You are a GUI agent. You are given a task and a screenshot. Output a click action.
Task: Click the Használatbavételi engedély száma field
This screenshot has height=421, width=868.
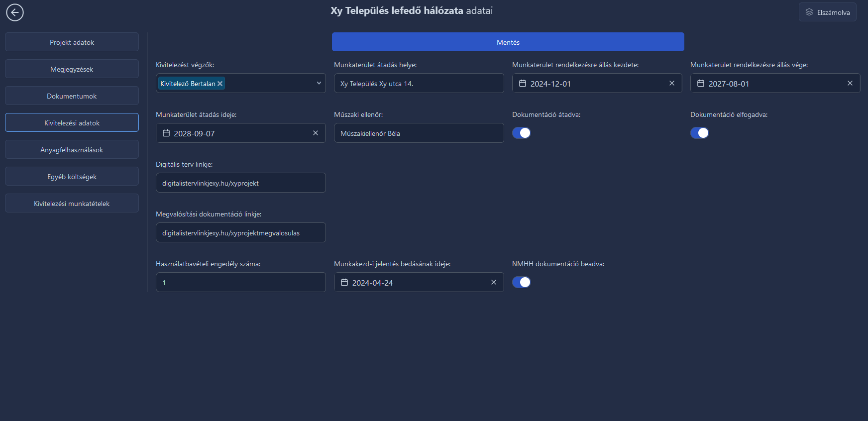click(241, 283)
